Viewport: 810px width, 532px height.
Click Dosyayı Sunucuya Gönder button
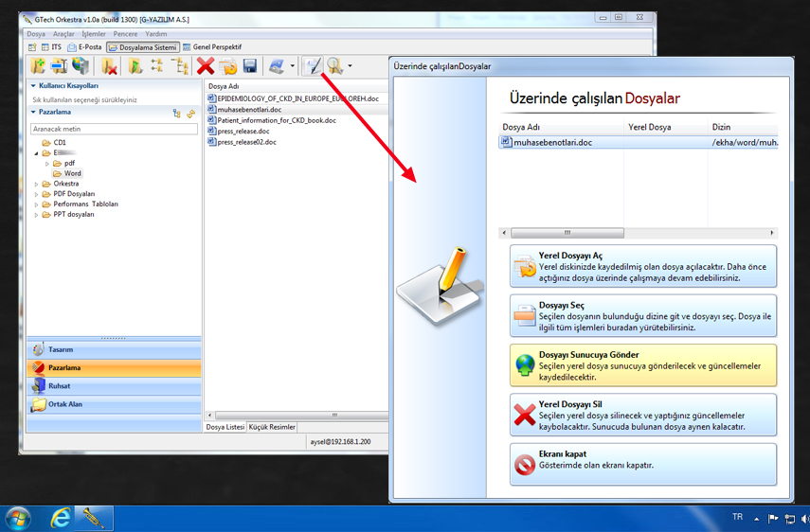pyautogui.click(x=642, y=365)
